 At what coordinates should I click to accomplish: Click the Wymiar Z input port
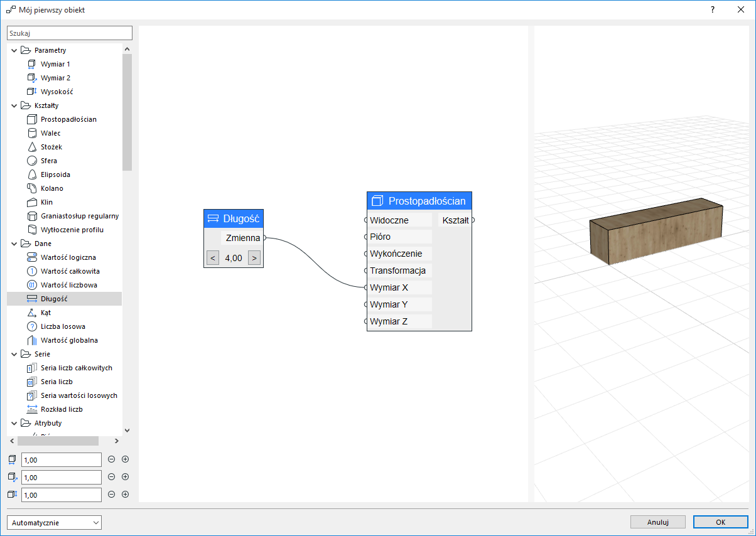point(366,321)
